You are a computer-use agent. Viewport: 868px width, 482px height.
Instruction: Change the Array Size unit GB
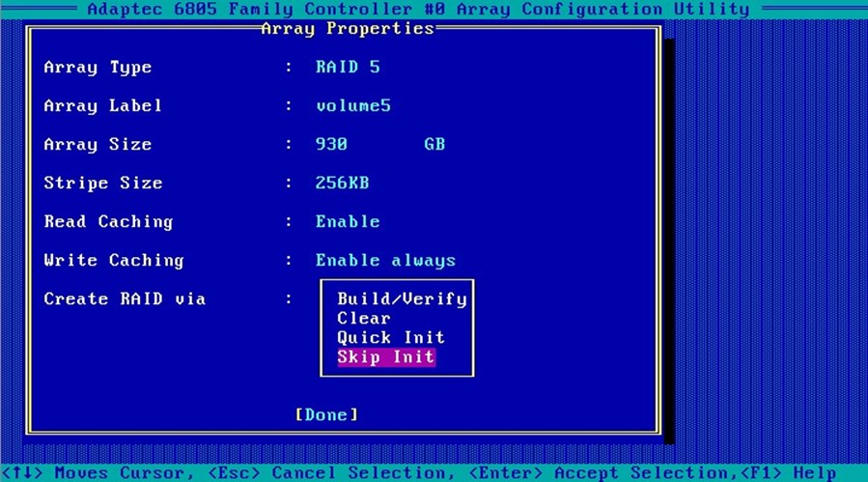tap(434, 145)
